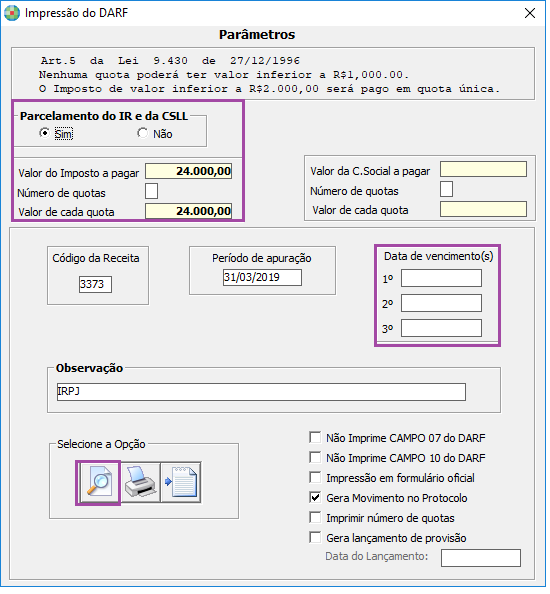
Task: Click the Data do Lançamento field
Action: tap(481, 558)
